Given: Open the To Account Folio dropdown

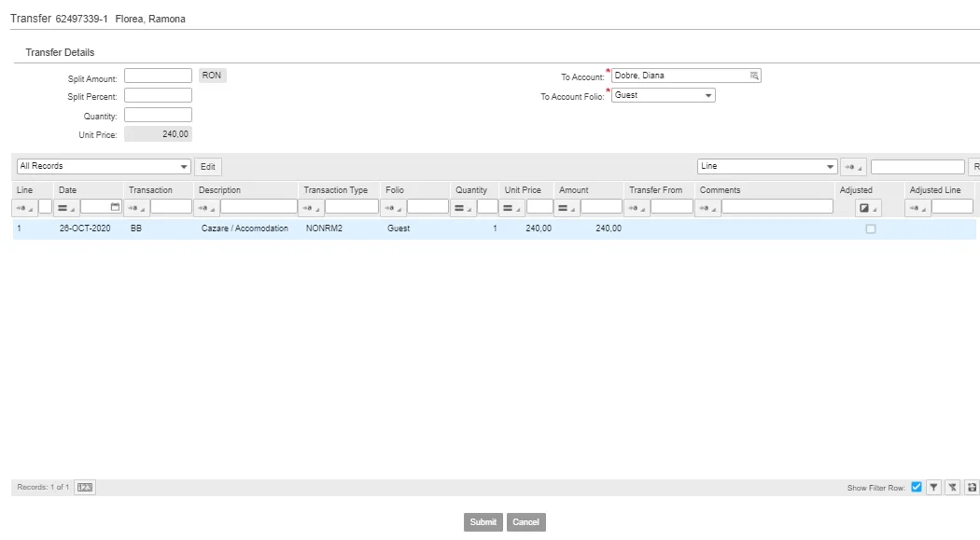Looking at the screenshot, I should 663,95.
